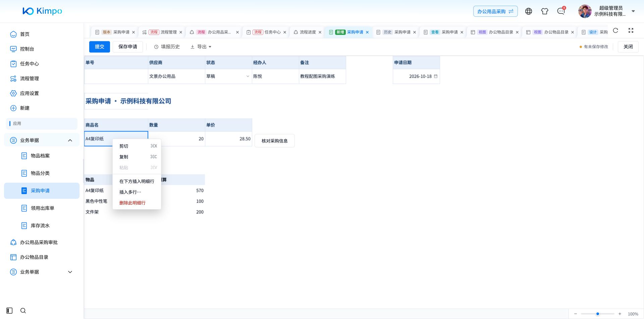The height and width of the screenshot is (319, 644).
Task: Choose 在下方插入明细行
Action: coord(137,181)
